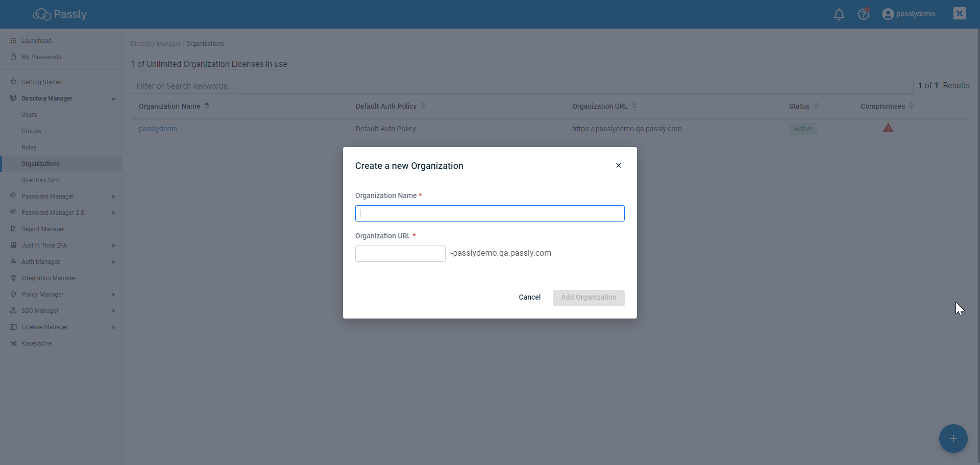Click the My Passwords lock icon
Image resolution: width=980 pixels, height=465 pixels.
tap(13, 57)
